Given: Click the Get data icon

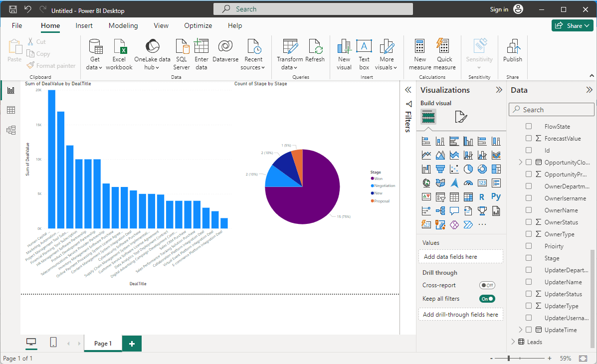Looking at the screenshot, I should pyautogui.click(x=94, y=47).
